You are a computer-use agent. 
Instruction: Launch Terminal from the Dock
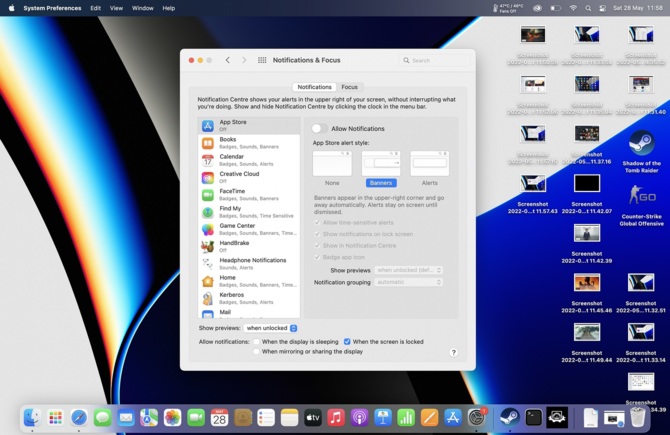click(533, 417)
